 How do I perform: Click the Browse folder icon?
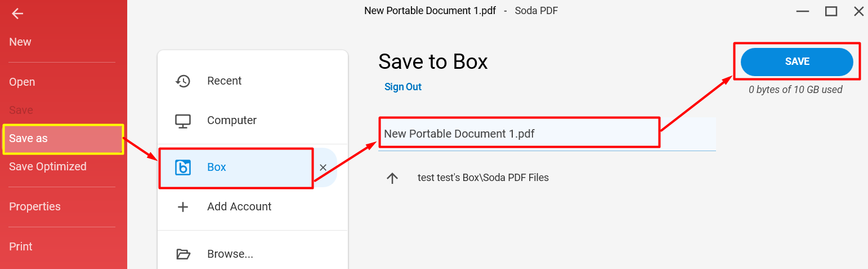183,254
